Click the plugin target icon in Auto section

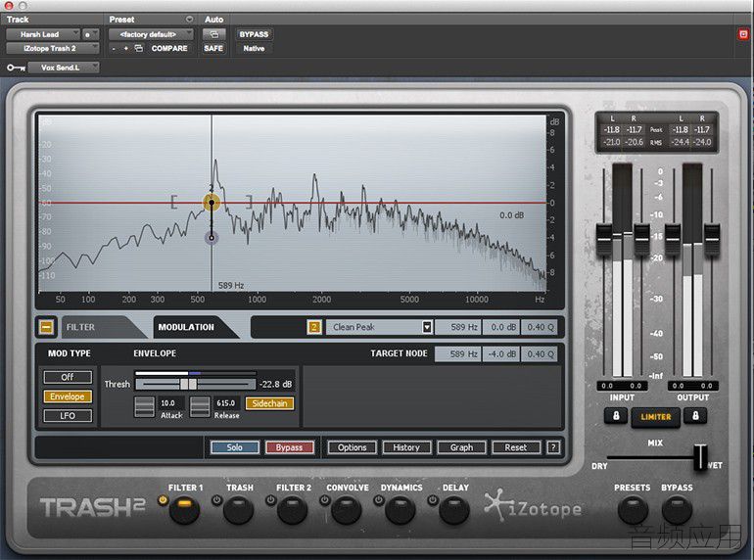coord(213,34)
